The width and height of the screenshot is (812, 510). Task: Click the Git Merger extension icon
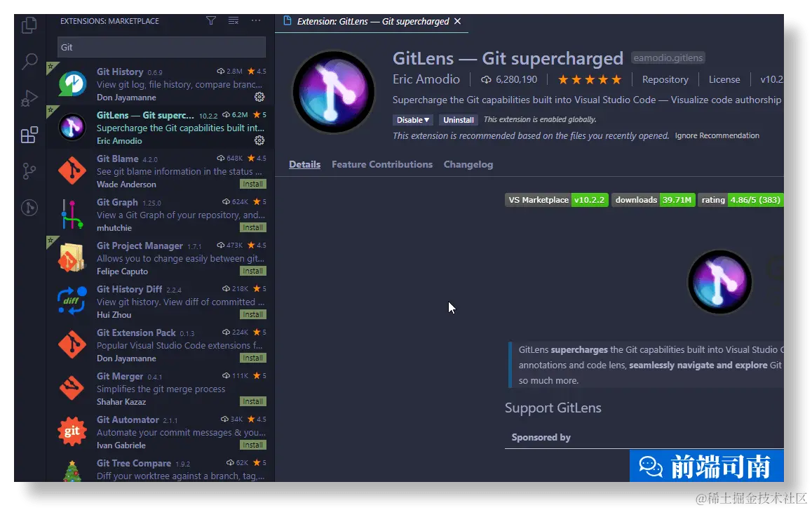(72, 388)
